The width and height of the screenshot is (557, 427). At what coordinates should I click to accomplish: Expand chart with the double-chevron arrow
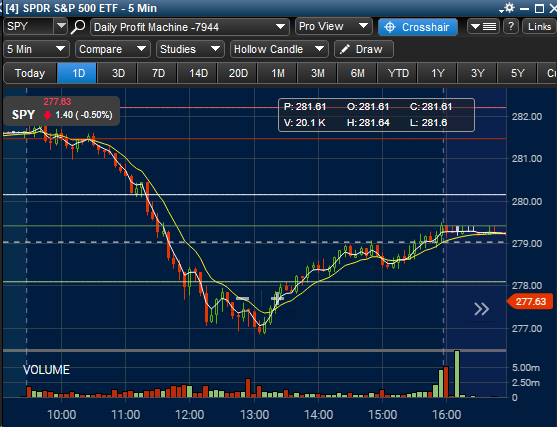click(481, 309)
